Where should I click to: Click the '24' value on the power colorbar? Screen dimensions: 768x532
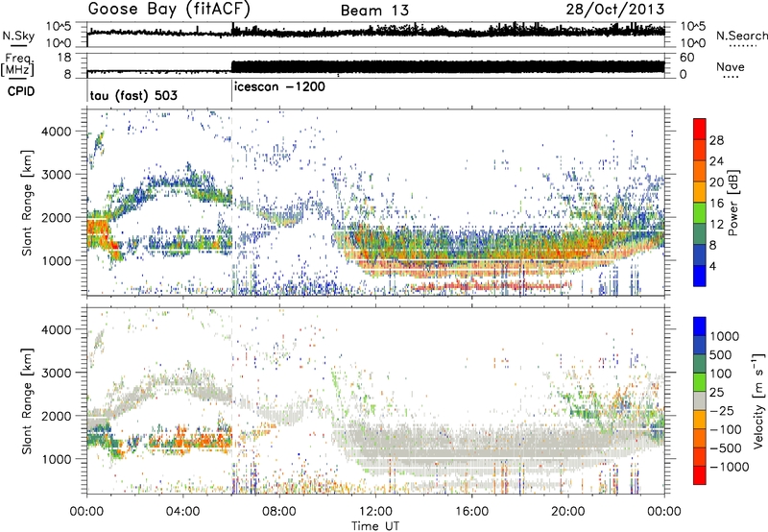pos(716,161)
